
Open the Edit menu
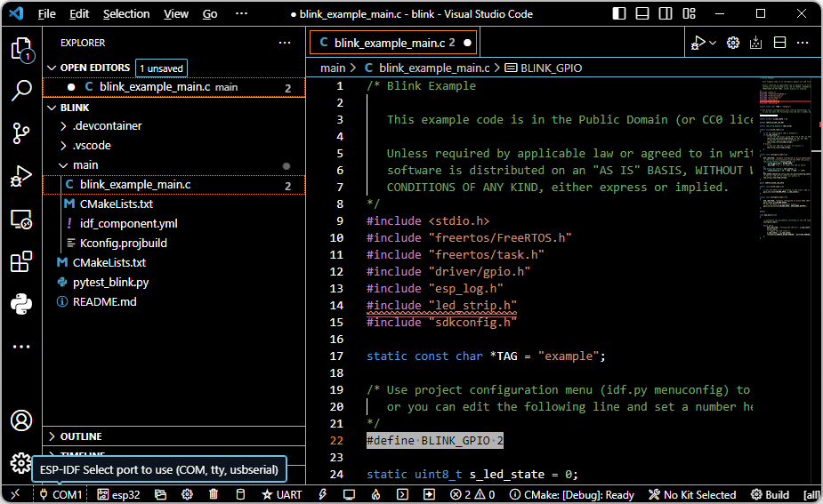point(79,14)
